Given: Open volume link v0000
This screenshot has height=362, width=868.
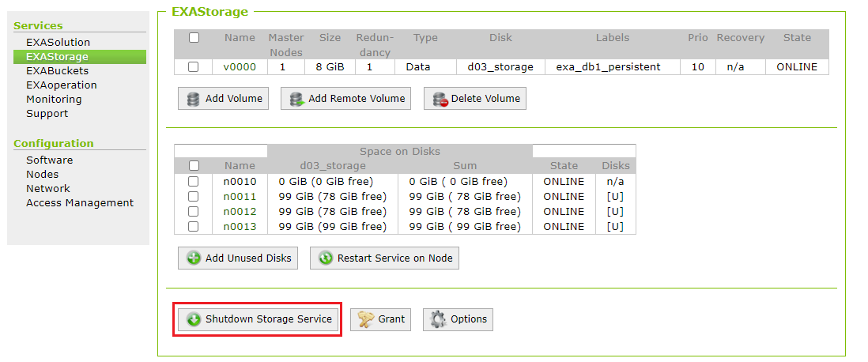Looking at the screenshot, I should click(240, 67).
